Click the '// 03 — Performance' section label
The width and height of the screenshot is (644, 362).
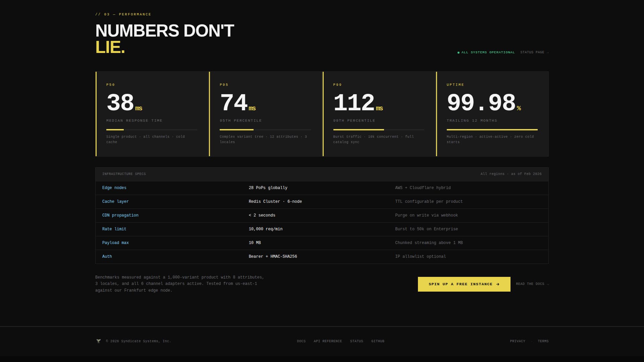(x=123, y=14)
